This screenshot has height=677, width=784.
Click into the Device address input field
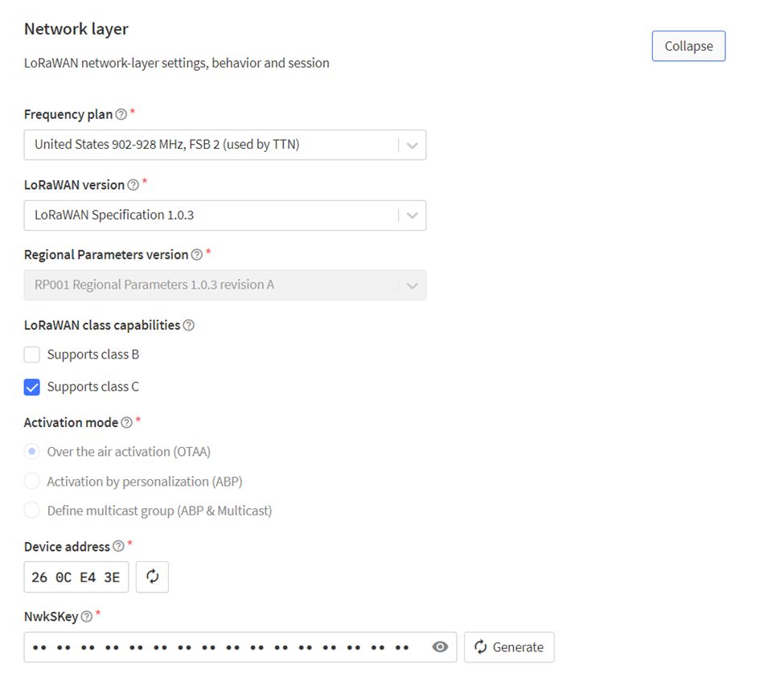(x=76, y=577)
